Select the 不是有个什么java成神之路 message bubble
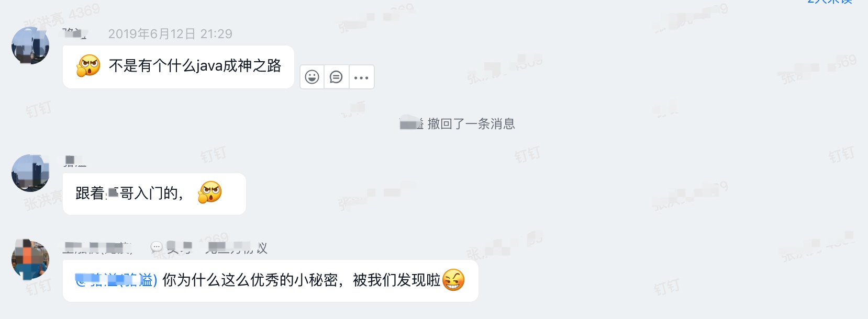Screen dimensions: 868x319 179,66
